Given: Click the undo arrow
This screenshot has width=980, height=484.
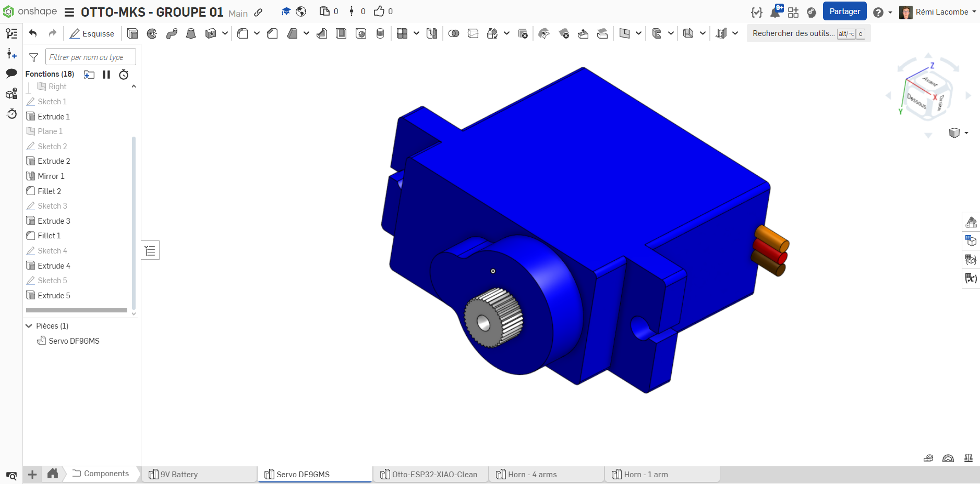Looking at the screenshot, I should pos(33,34).
